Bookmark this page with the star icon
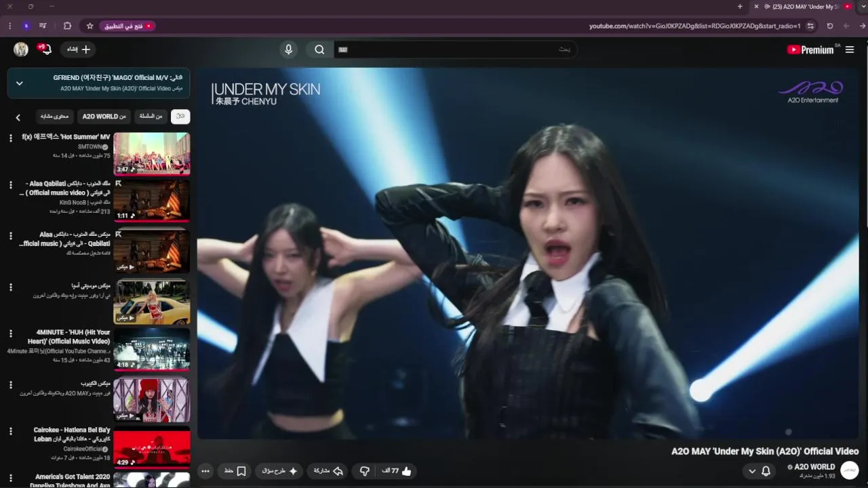The image size is (868, 488). (x=90, y=26)
